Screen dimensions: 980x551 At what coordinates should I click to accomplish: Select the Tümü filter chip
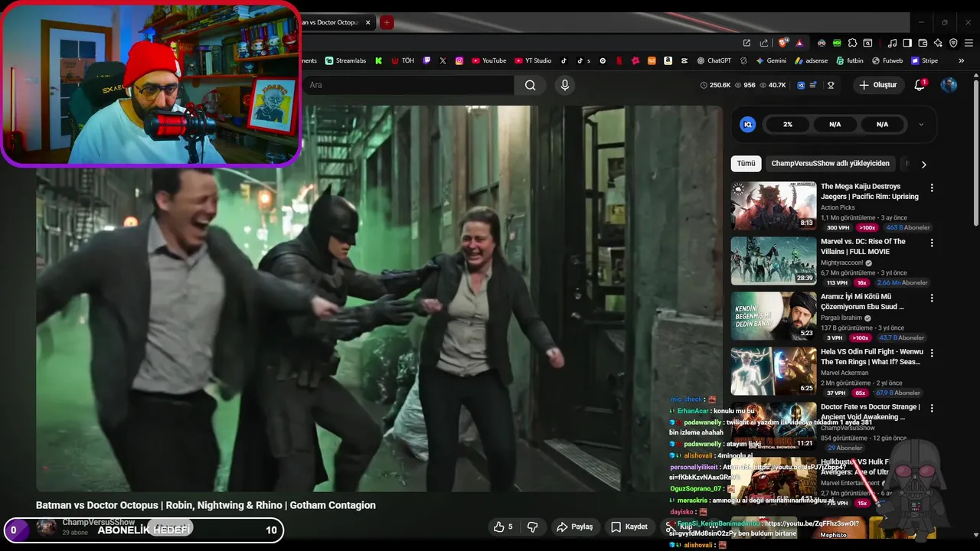(746, 163)
